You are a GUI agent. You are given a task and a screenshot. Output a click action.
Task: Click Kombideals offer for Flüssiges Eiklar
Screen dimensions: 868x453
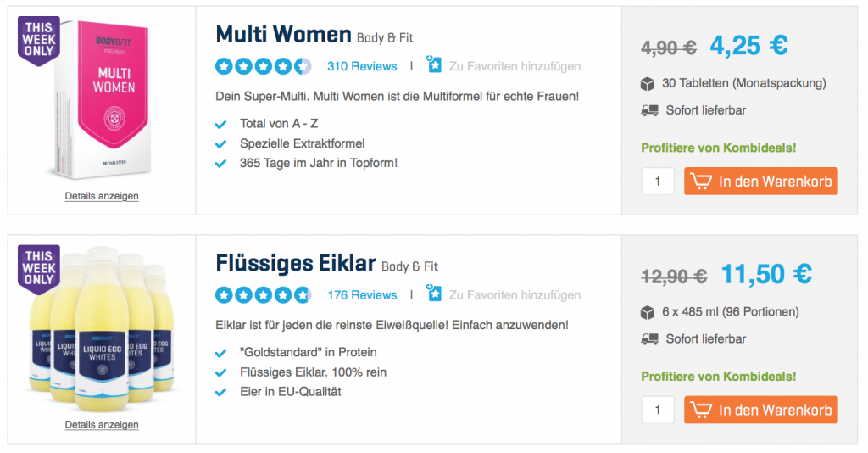[x=718, y=377]
